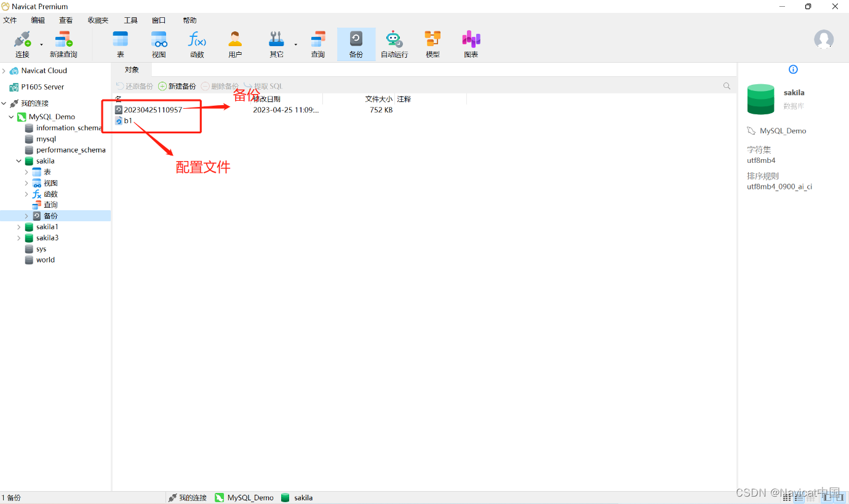Open the 模型 (Model) tool
Screen dimensions: 849x504
click(432, 45)
